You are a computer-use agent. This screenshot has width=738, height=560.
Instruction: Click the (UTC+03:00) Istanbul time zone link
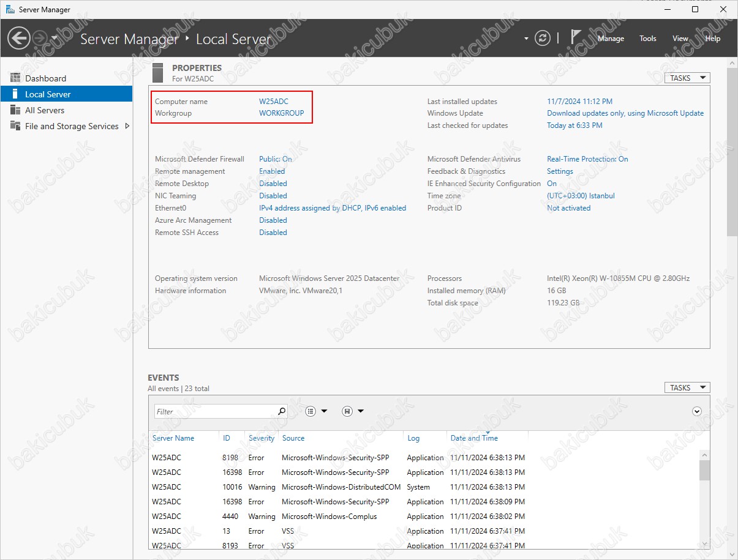[581, 196]
